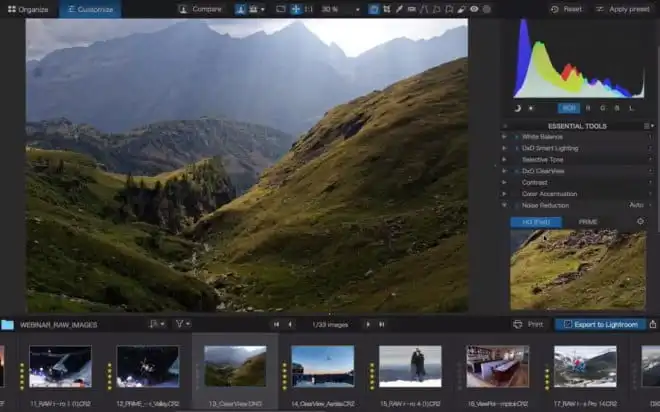
Task: Expand the DxO ClearView section
Action: click(x=504, y=171)
